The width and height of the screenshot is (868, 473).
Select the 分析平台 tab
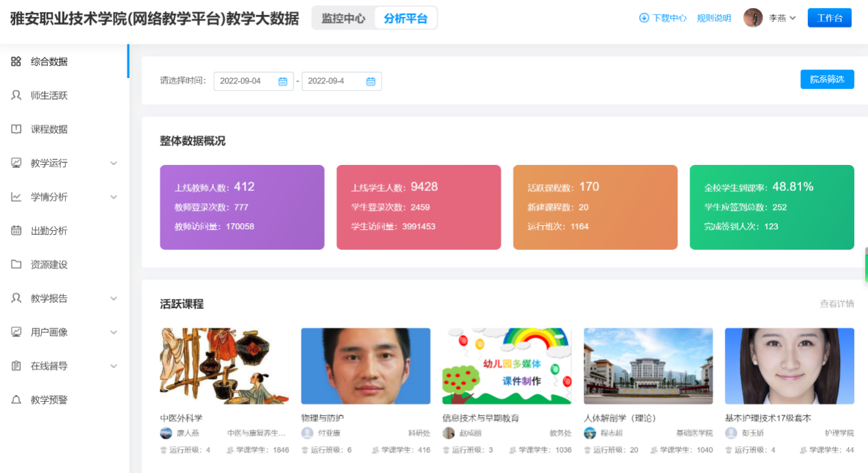(406, 18)
